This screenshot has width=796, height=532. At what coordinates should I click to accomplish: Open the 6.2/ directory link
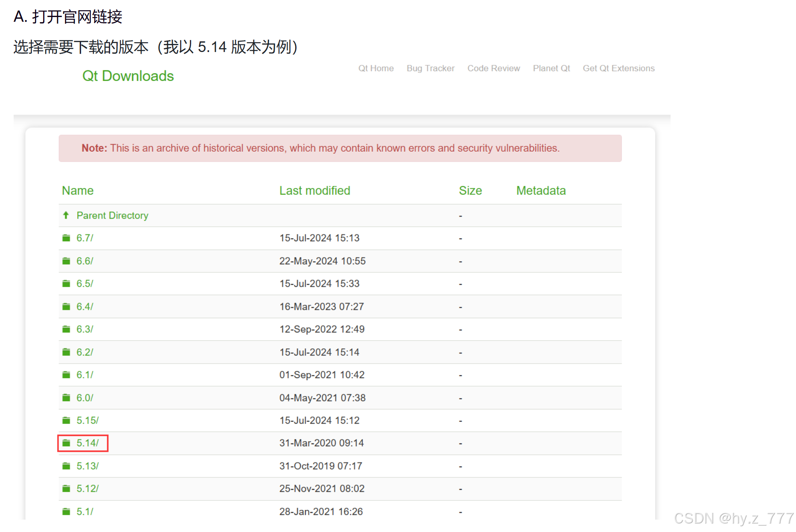85,352
